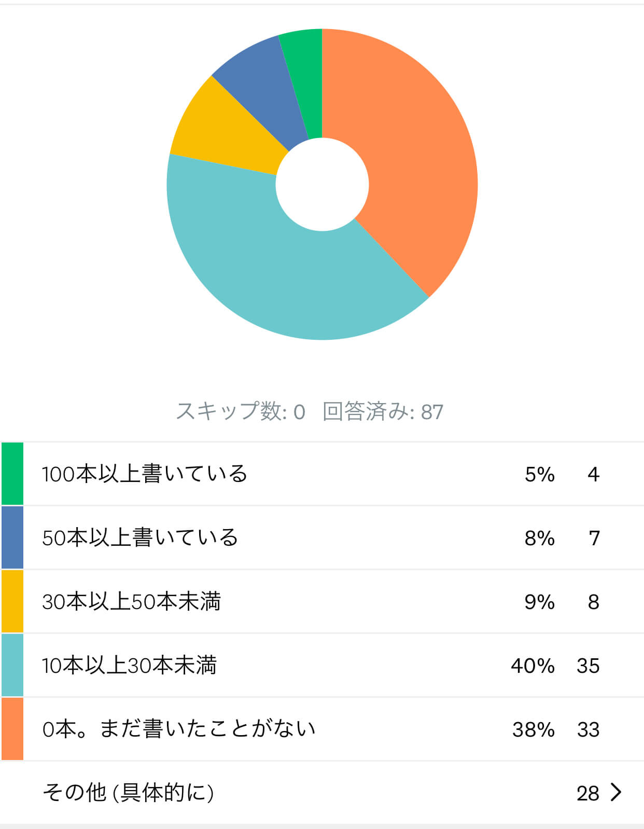Open the chevron next to 28
Screen dimensions: 644x829
pyautogui.click(x=616, y=792)
